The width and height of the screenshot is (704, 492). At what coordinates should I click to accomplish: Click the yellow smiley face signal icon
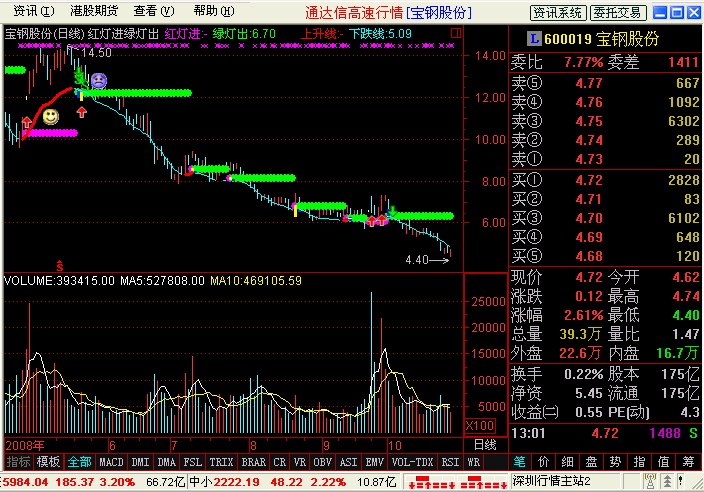click(x=51, y=117)
